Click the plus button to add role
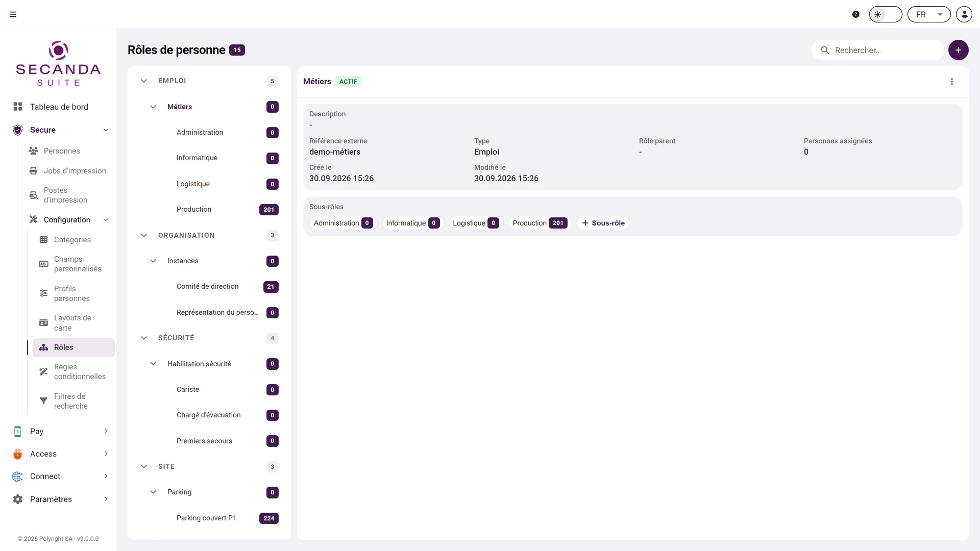The width and height of the screenshot is (980, 551). pyautogui.click(x=959, y=50)
